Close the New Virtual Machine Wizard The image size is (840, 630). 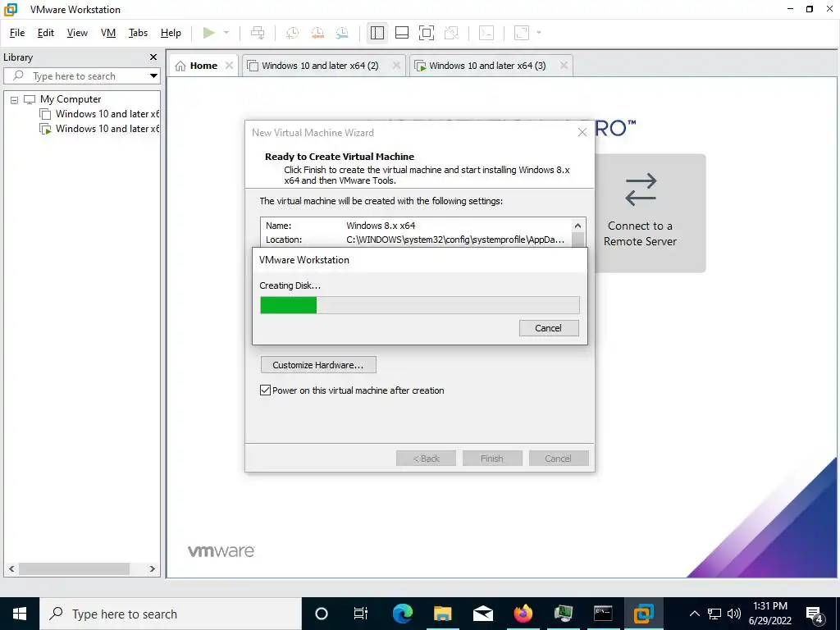(x=582, y=132)
